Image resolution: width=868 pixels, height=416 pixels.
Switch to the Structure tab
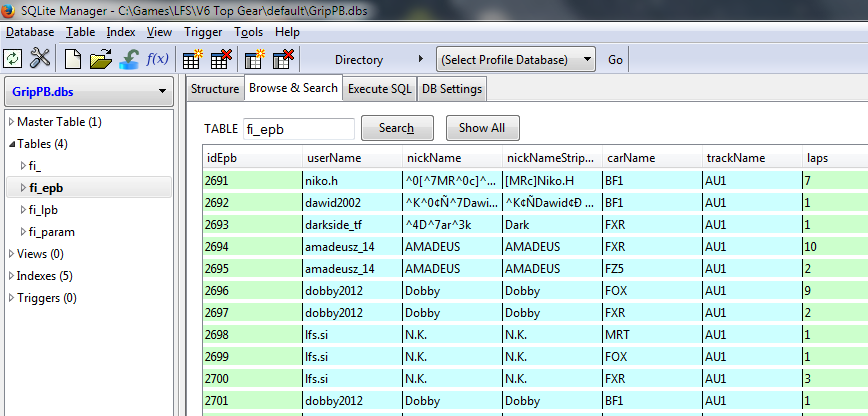(x=215, y=89)
